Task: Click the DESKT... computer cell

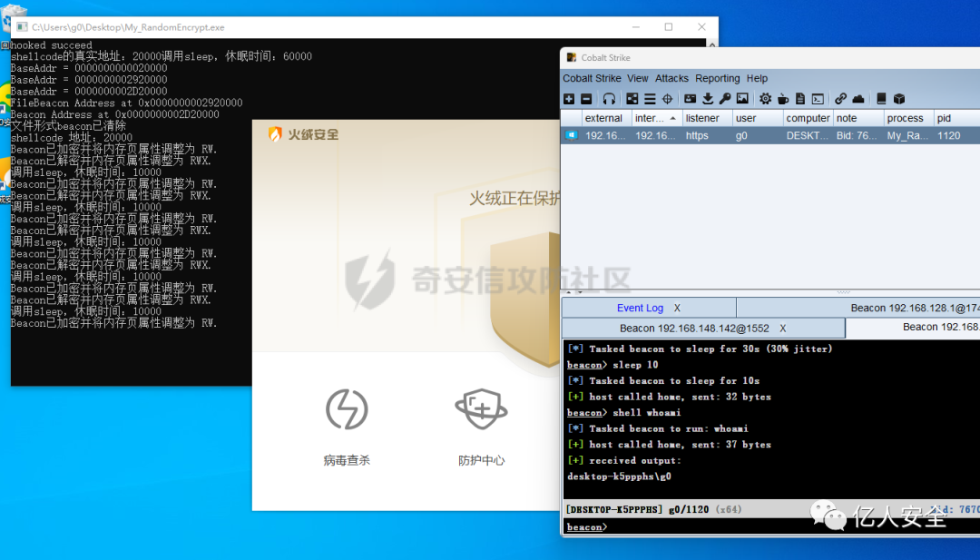Action: [x=808, y=135]
